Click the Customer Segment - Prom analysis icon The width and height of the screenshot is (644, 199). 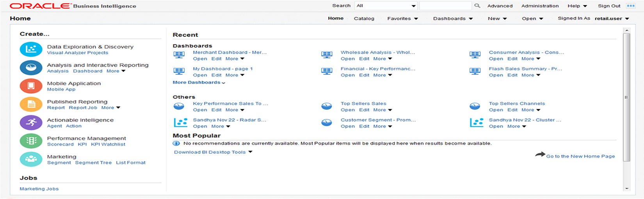coord(327,123)
